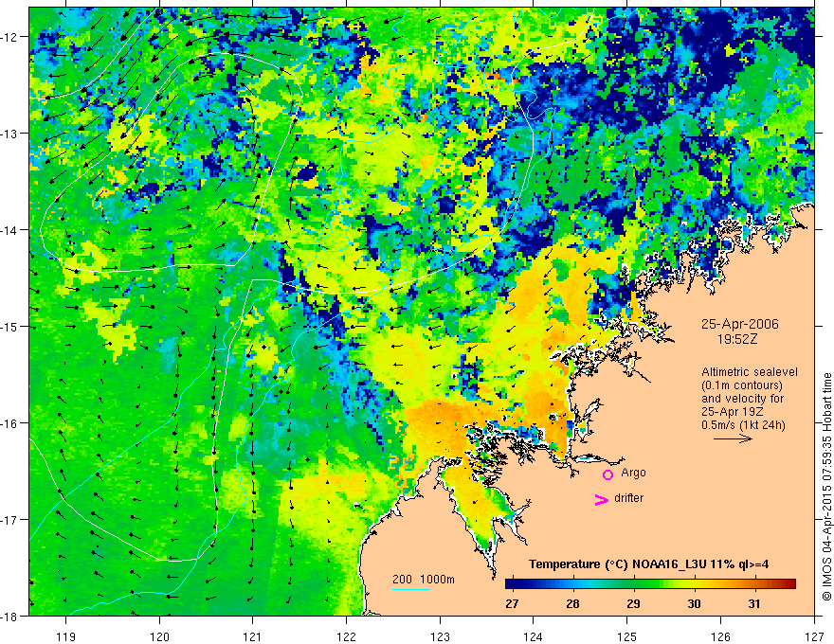Click the longitude axis label 126
The image size is (834, 644).
(720, 636)
